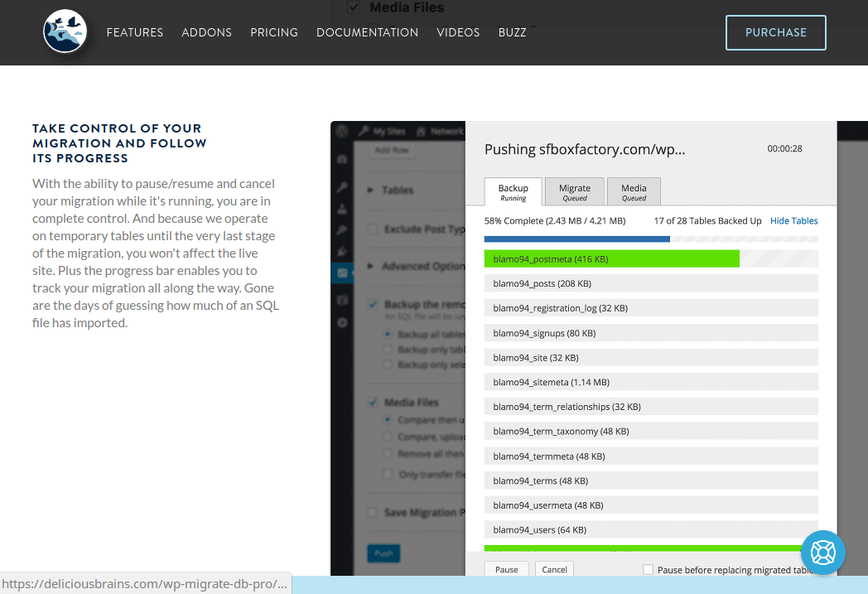Visit the BUZZ page
The image size is (868, 594).
tap(512, 32)
